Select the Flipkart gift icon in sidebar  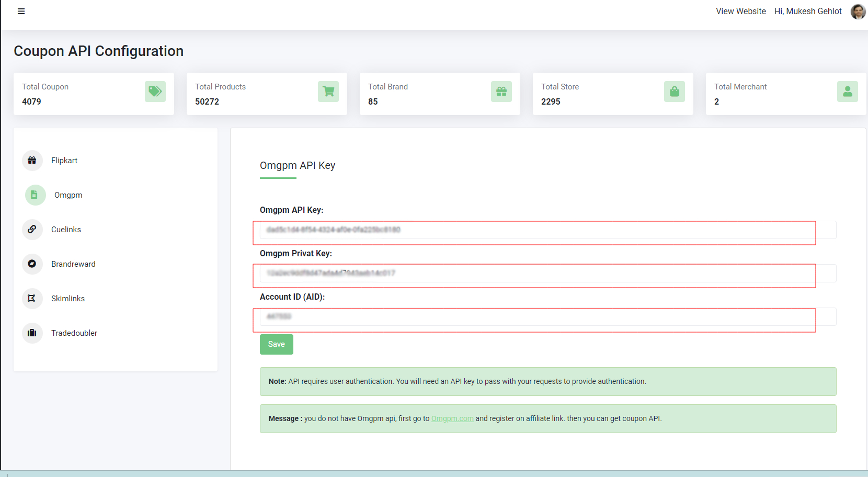[x=32, y=161]
